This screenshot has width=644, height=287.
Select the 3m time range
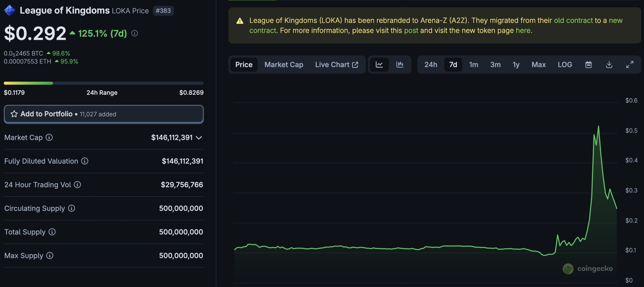495,65
